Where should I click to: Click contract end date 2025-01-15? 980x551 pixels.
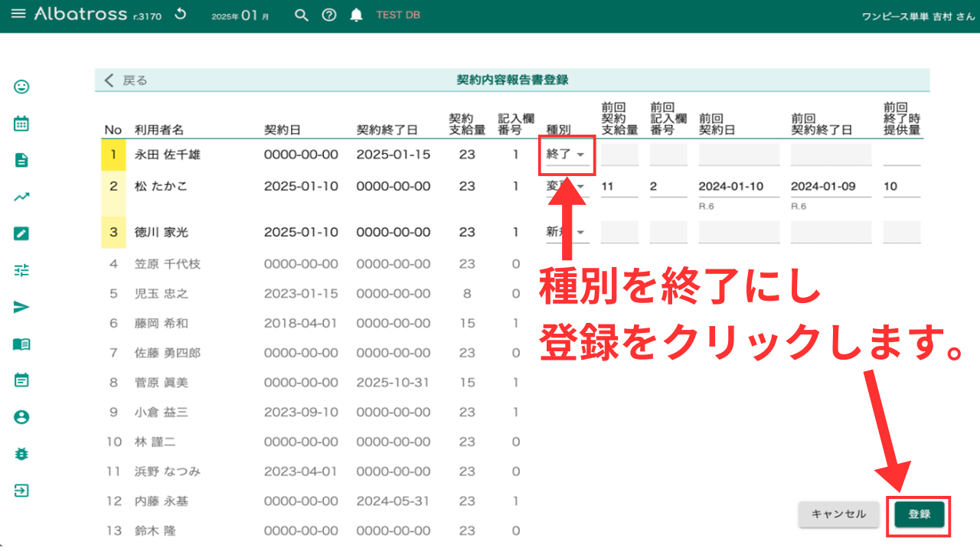coord(394,155)
